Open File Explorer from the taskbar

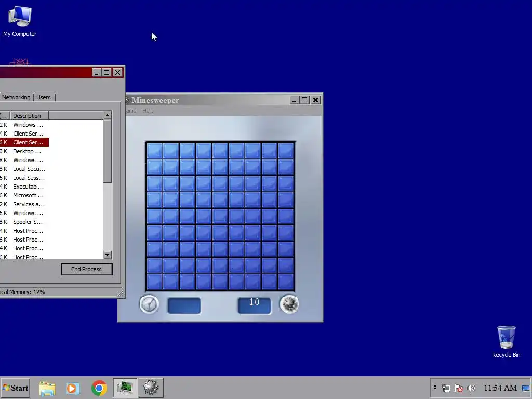coord(47,388)
